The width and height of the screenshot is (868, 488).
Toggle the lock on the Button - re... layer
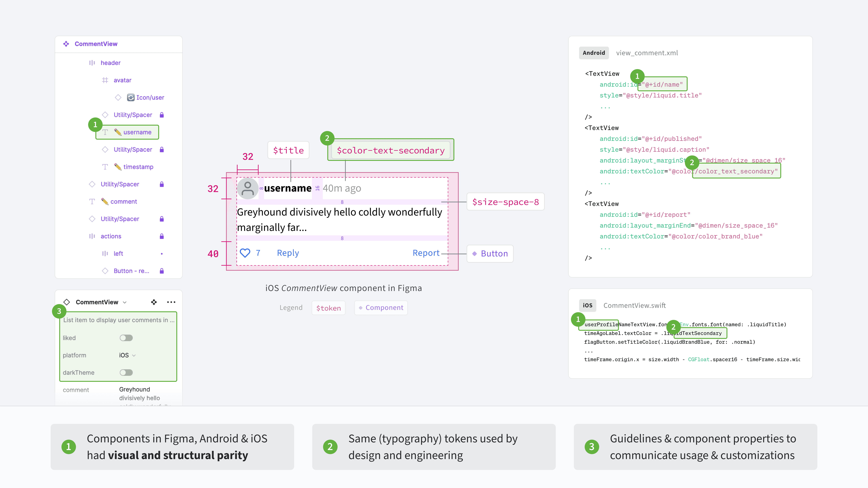(x=162, y=271)
